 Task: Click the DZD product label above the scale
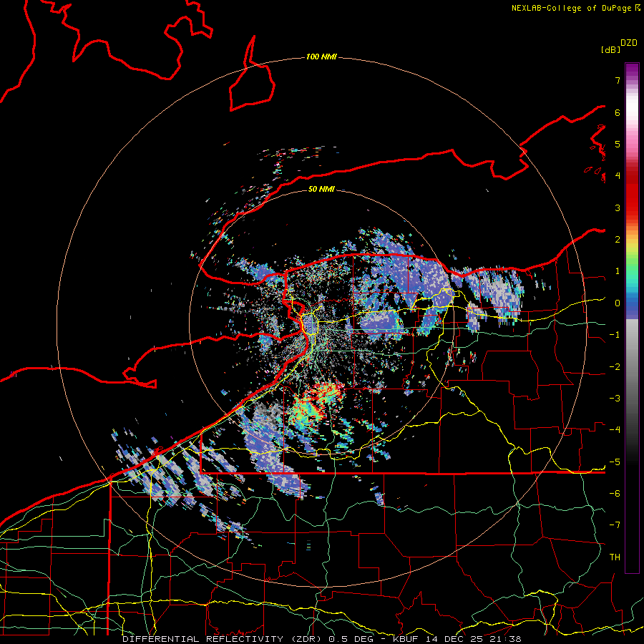click(629, 43)
